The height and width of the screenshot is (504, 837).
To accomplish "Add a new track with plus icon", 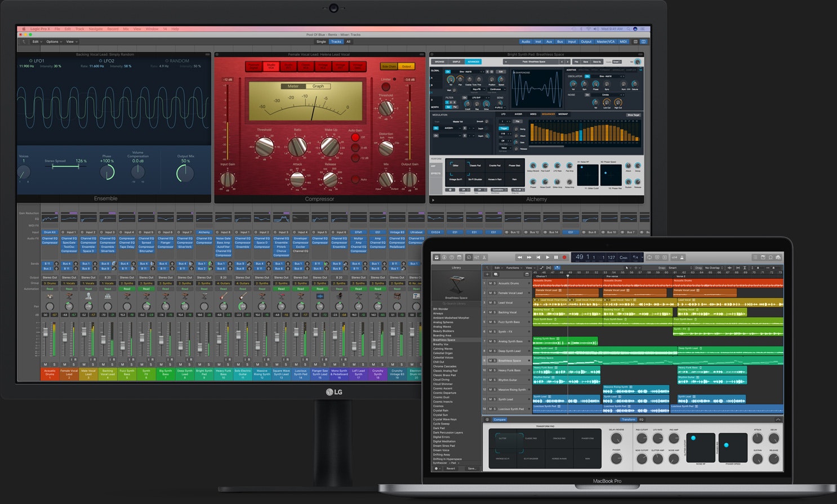I will (487, 274).
